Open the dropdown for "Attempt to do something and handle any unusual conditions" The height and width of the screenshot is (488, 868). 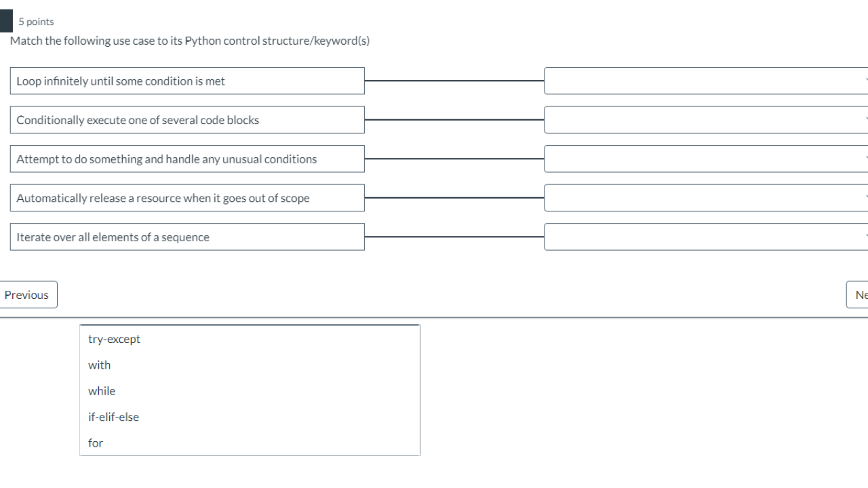[x=705, y=159]
